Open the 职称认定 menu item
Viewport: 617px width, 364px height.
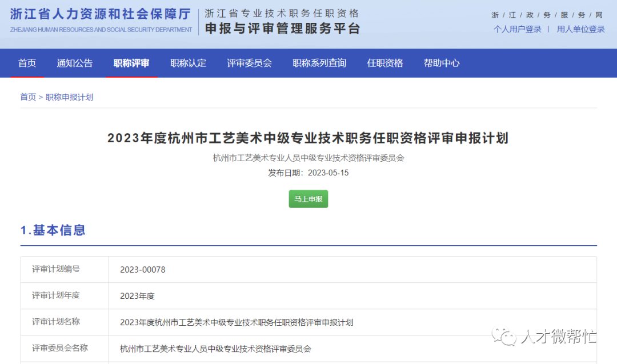[188, 63]
